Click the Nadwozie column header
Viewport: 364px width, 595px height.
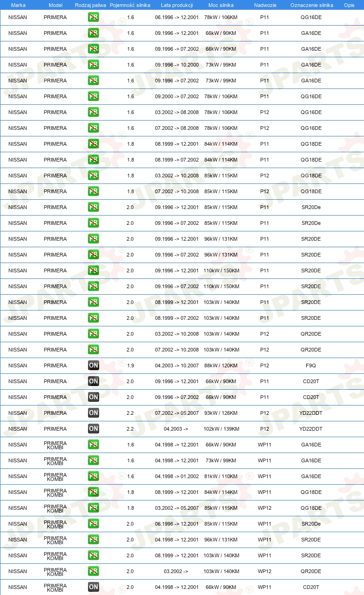coord(265,5)
